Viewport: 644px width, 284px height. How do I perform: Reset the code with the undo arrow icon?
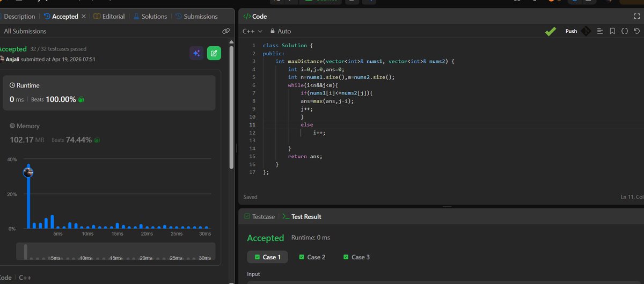click(636, 31)
